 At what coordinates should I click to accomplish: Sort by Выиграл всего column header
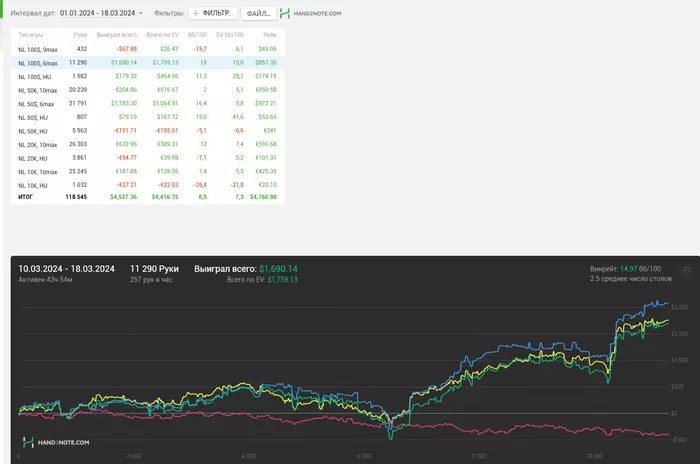117,35
